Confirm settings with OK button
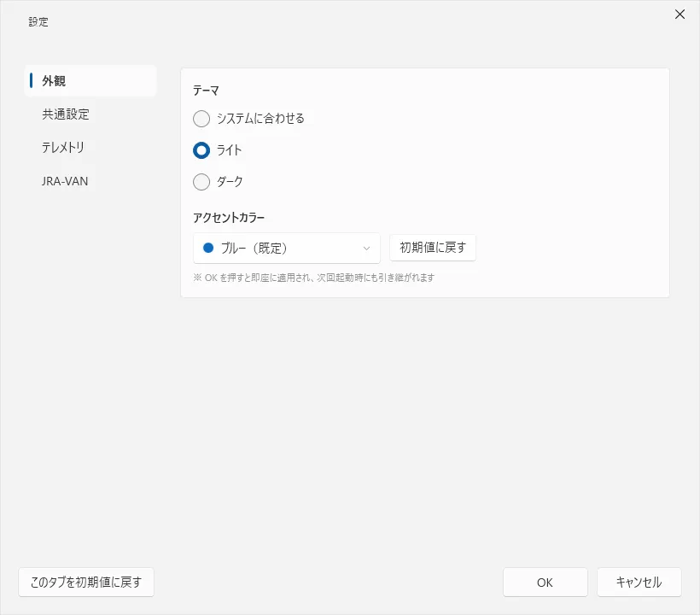This screenshot has height=615, width=700. [x=545, y=582]
